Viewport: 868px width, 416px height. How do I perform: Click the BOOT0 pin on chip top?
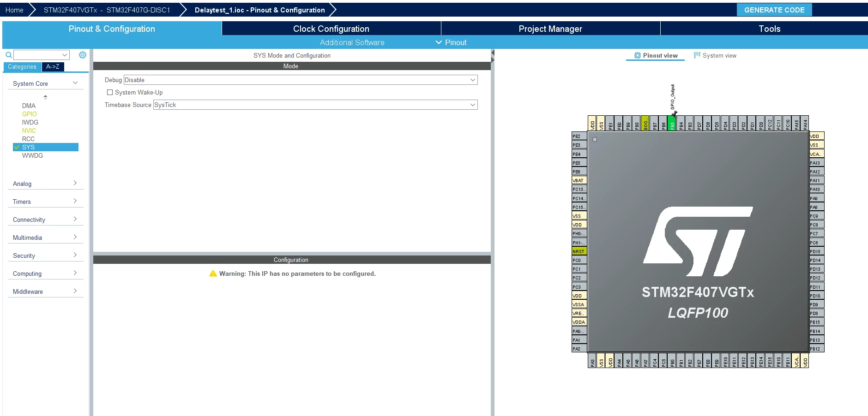645,123
